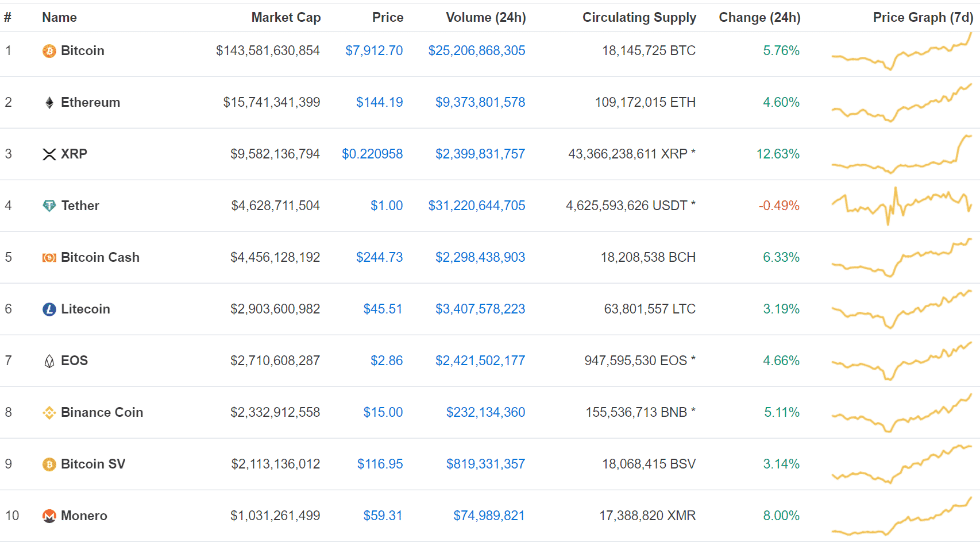Open the Bitcoin name link
The height and width of the screenshot is (546, 980).
click(x=83, y=51)
